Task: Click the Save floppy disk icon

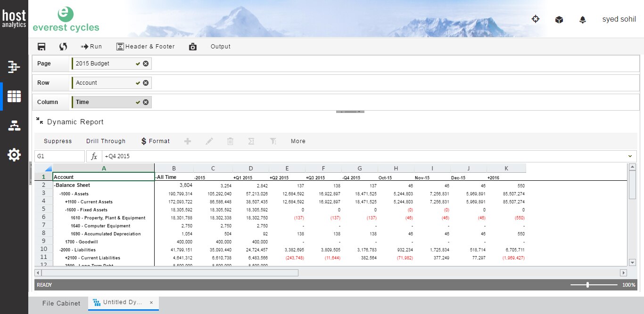Action: (41, 47)
